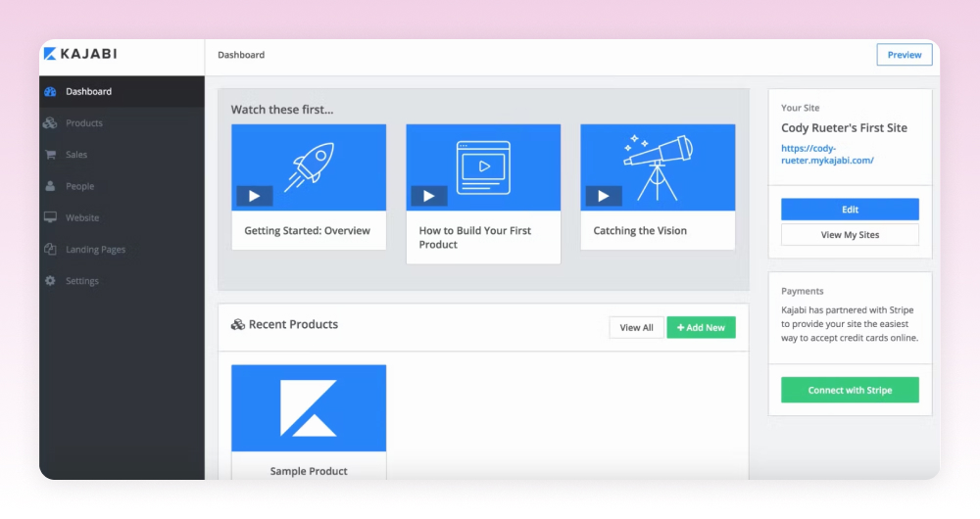
Task: Click the Dashboard gauge icon in sidebar
Action: [x=51, y=91]
